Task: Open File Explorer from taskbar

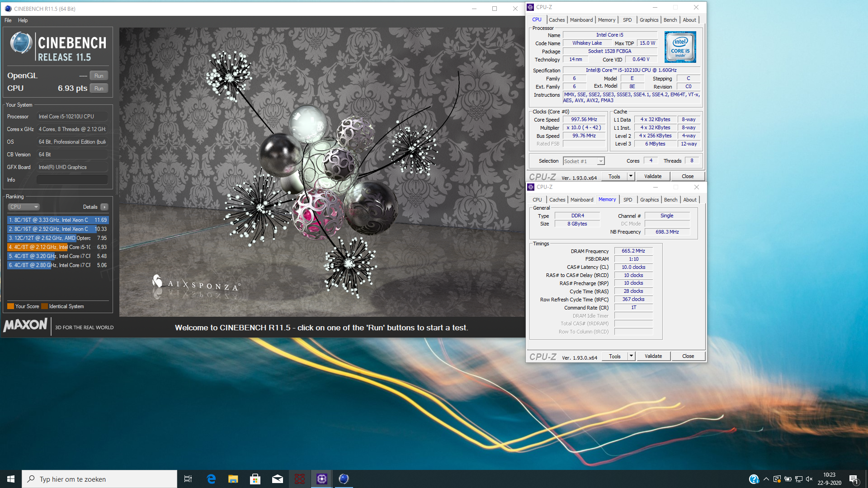Action: click(x=233, y=479)
